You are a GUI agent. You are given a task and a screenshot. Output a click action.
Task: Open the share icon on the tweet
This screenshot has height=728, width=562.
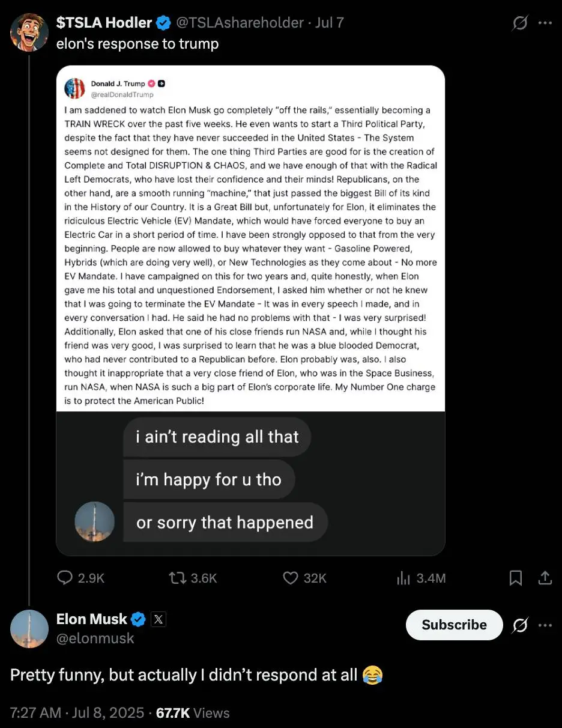click(x=545, y=578)
